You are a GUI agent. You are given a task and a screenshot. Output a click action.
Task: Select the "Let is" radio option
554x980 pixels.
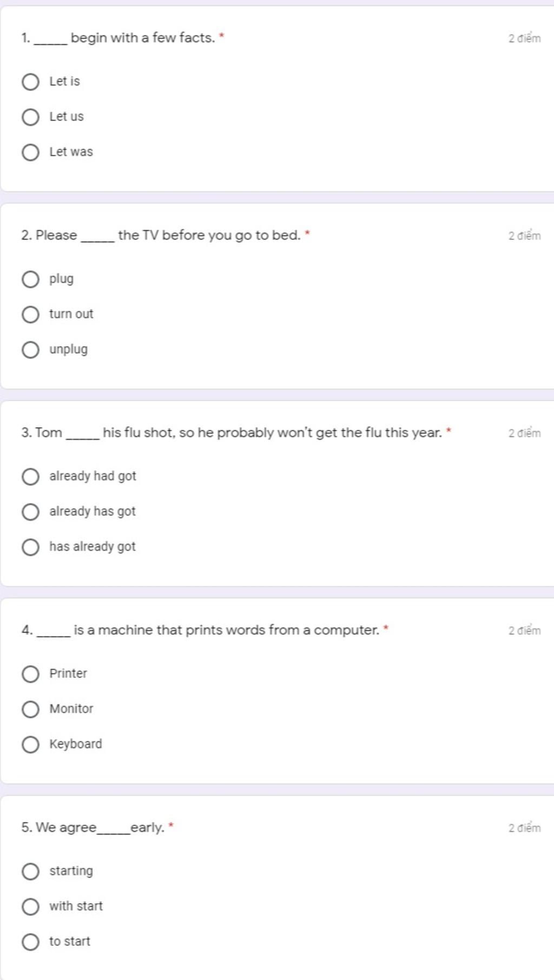(x=30, y=82)
